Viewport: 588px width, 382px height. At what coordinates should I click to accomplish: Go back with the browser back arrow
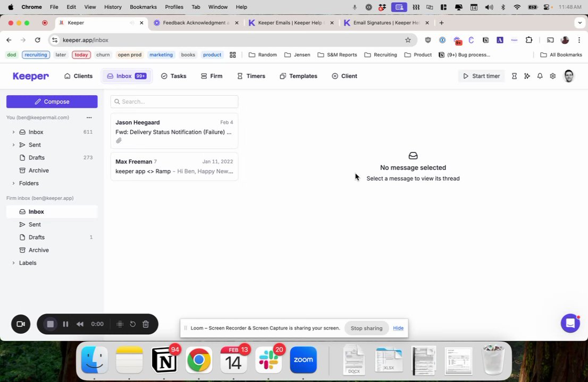9,40
